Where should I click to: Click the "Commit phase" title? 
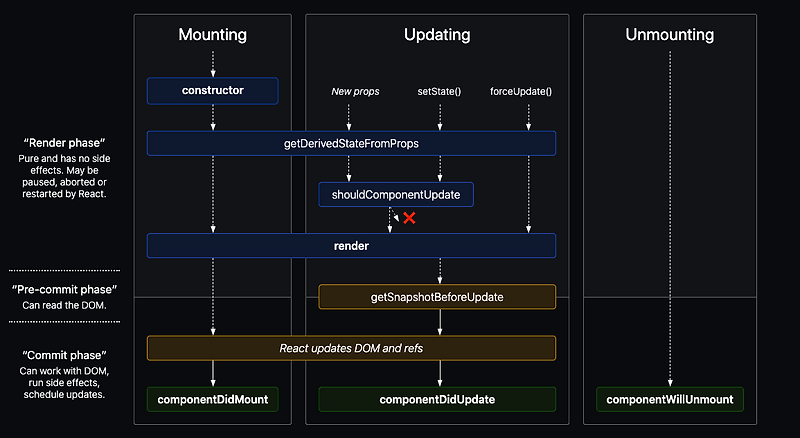tap(63, 355)
